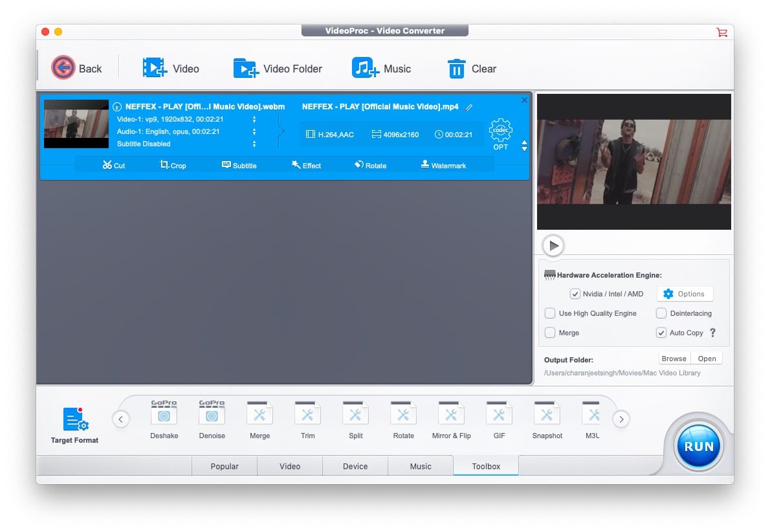770x532 pixels.
Task: Click the item reorder up/down arrows
Action: pyautogui.click(x=525, y=146)
